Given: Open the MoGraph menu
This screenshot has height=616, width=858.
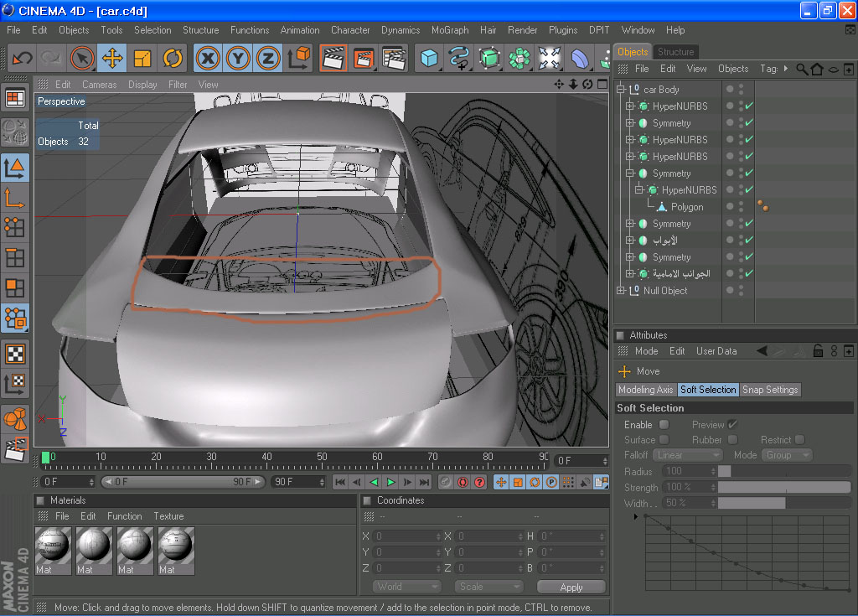Looking at the screenshot, I should coord(450,30).
